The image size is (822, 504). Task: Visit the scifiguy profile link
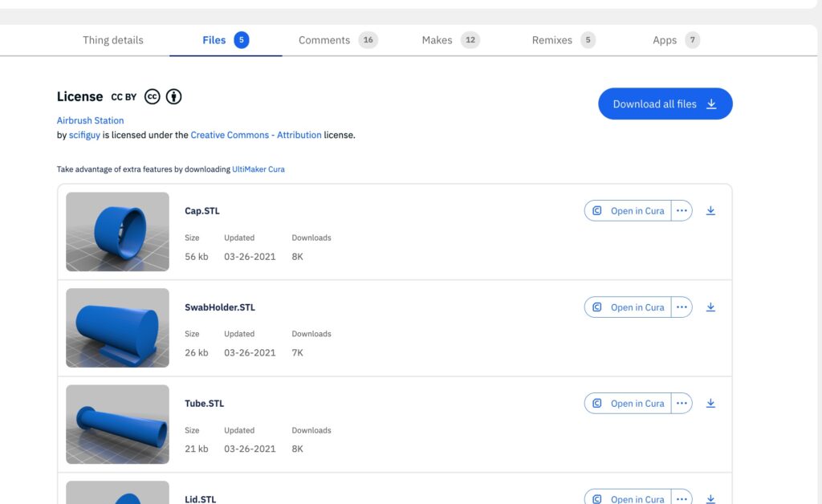pos(84,135)
